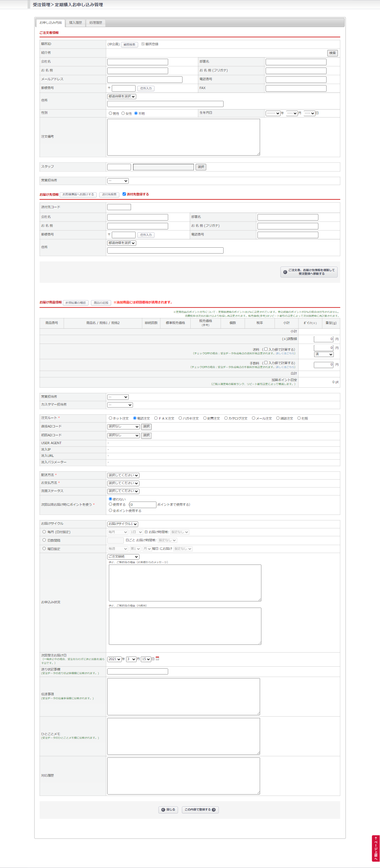Toggle 送付先登録する checkbox
The height and width of the screenshot is (868, 380).
click(124, 194)
